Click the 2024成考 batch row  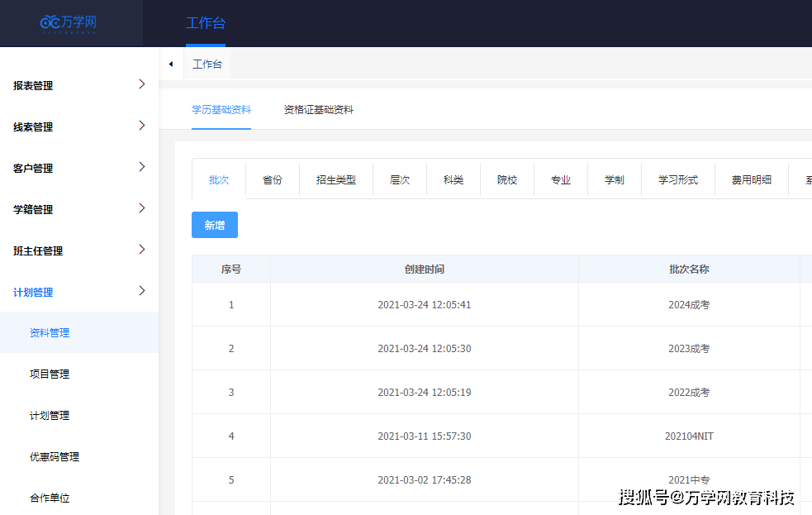[689, 305]
